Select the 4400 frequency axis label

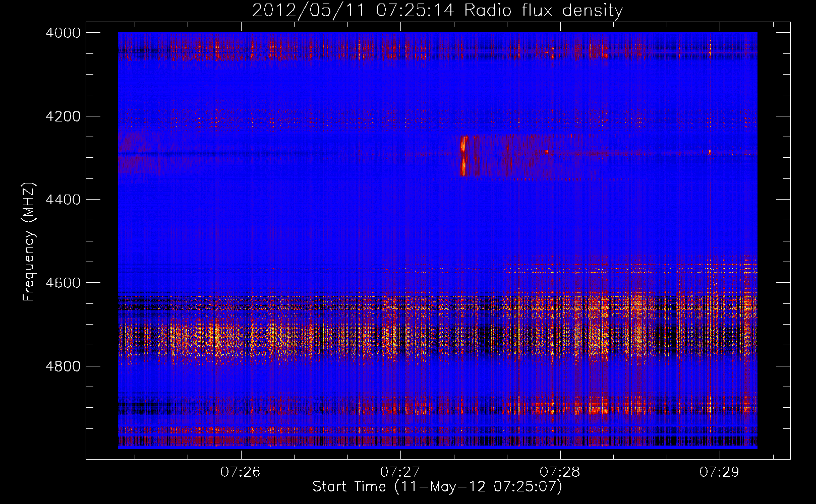point(63,200)
